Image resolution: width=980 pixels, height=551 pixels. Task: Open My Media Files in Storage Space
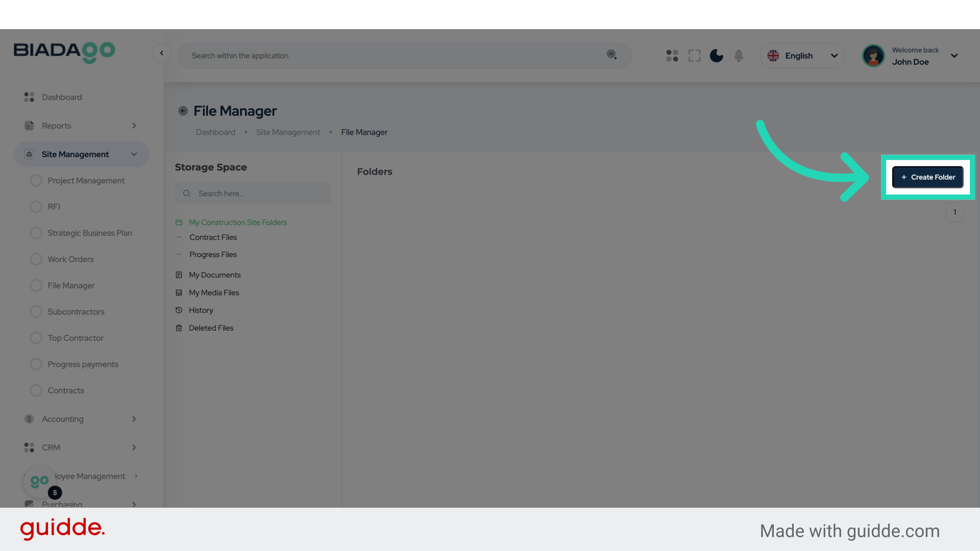(213, 292)
